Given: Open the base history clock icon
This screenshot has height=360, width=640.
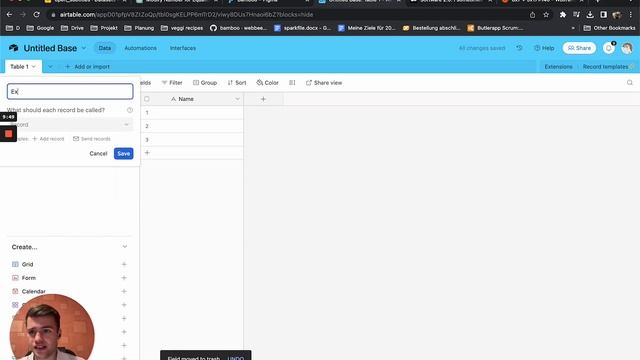Looking at the screenshot, I should (519, 48).
